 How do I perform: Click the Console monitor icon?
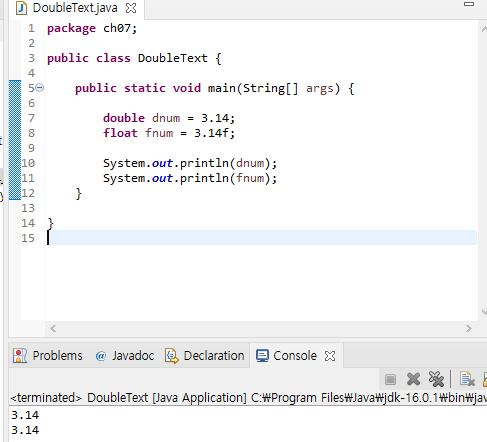tap(262, 356)
